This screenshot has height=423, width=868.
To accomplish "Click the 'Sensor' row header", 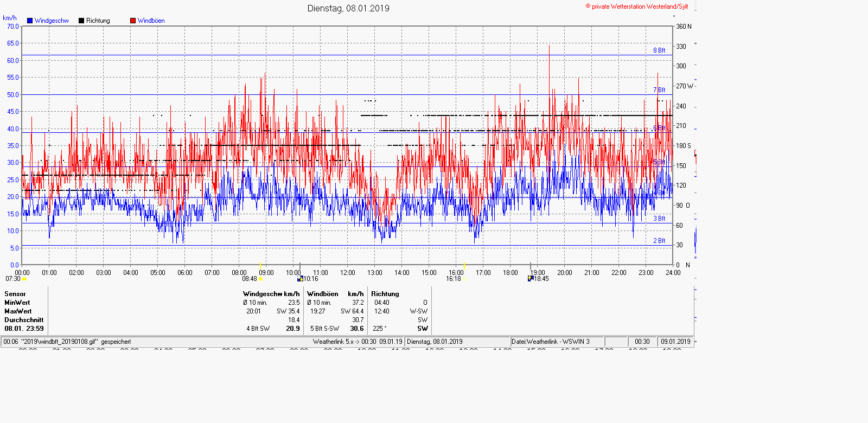I will [x=15, y=294].
